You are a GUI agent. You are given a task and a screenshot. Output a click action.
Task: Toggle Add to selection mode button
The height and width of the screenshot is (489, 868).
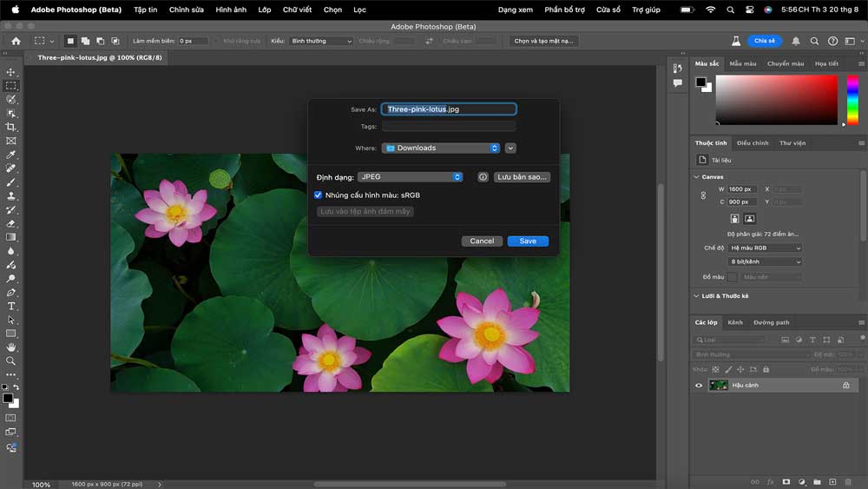coord(85,41)
